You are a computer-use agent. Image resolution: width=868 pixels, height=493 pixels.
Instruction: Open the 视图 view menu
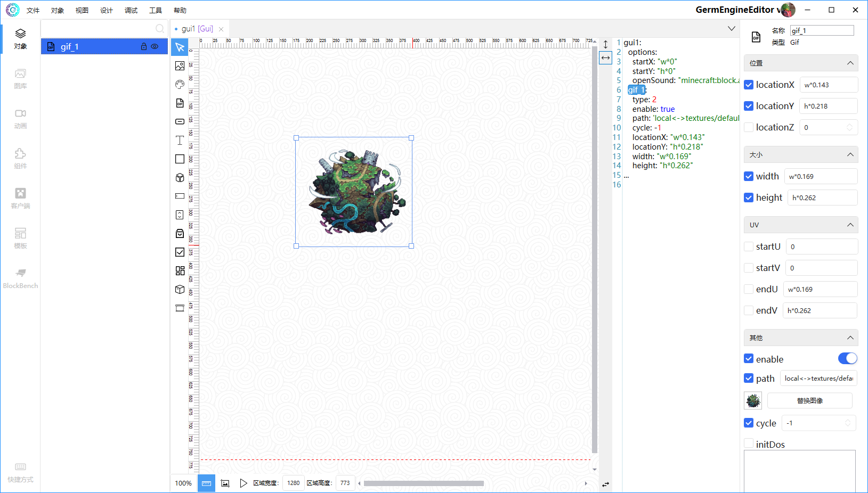click(x=82, y=10)
